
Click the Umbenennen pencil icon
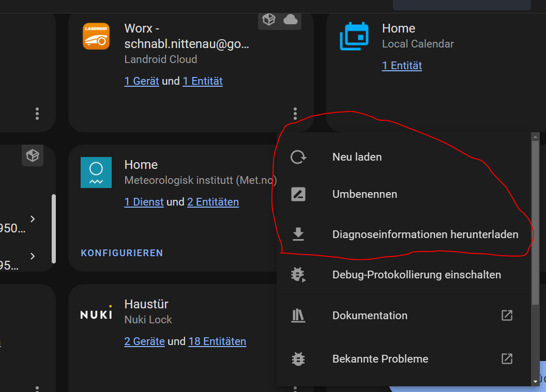pyautogui.click(x=298, y=194)
